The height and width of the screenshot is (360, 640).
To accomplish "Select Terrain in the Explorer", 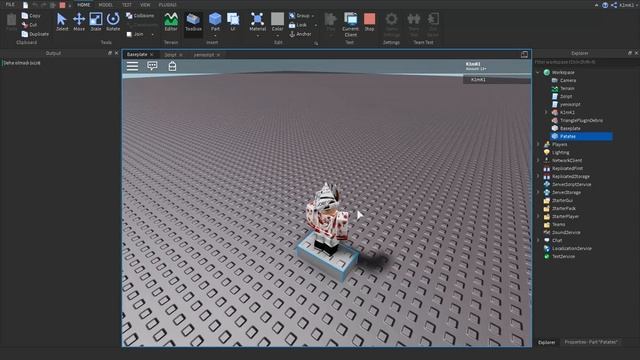I will click(x=567, y=88).
